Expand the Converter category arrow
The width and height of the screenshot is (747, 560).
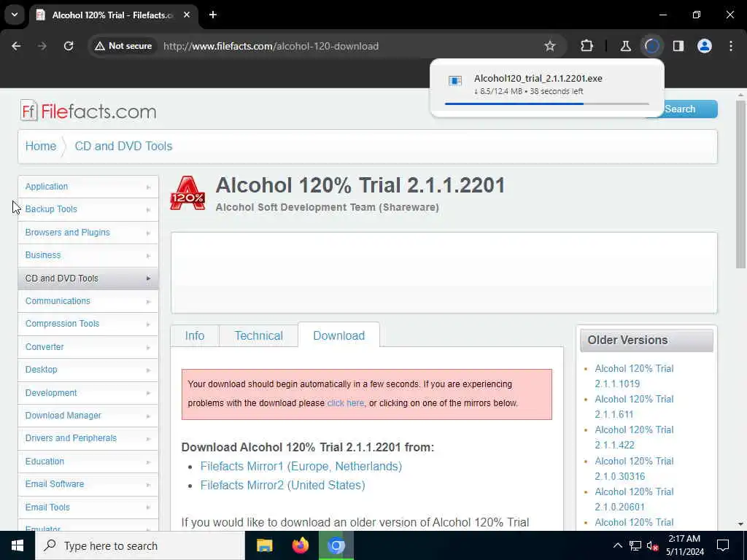[x=149, y=347]
